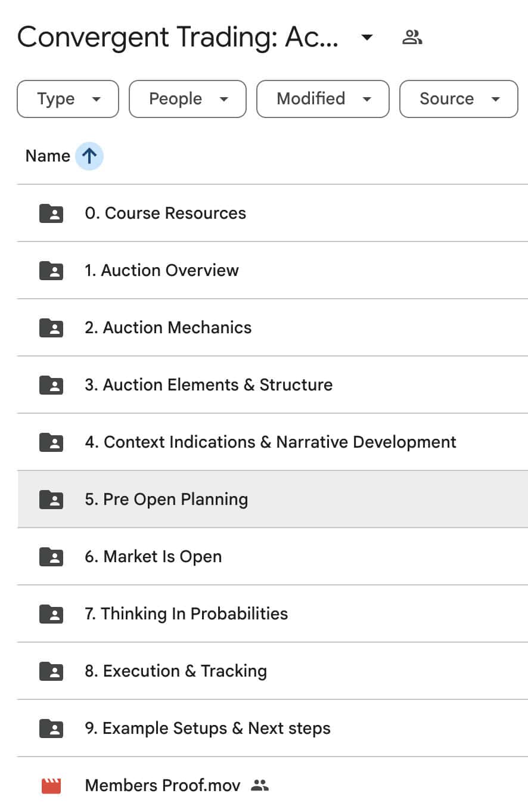Image resolution: width=528 pixels, height=812 pixels.
Task: Click the Auction Overview shared folder icon
Action: tap(51, 270)
